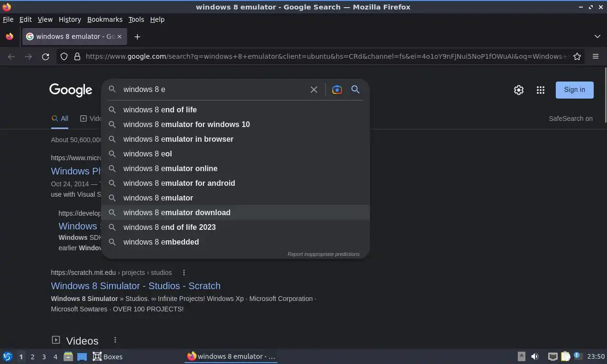Open the History menu
Viewport: 607px width, 364px height.
70,19
